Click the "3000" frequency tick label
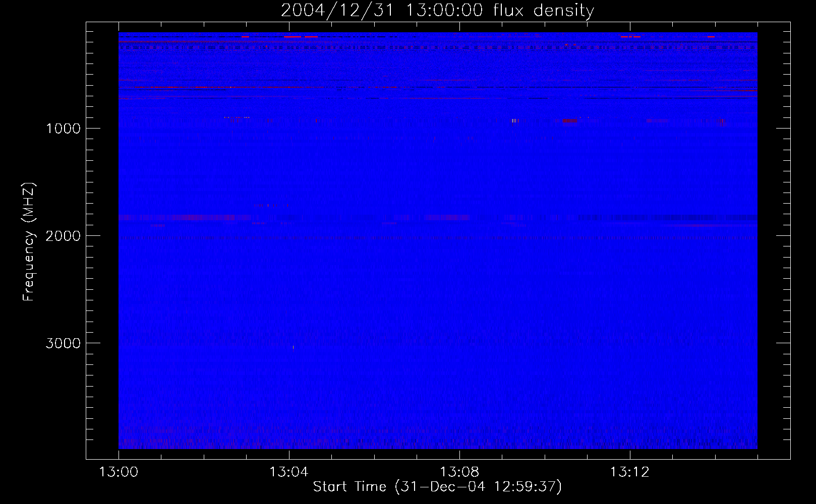 (x=63, y=343)
